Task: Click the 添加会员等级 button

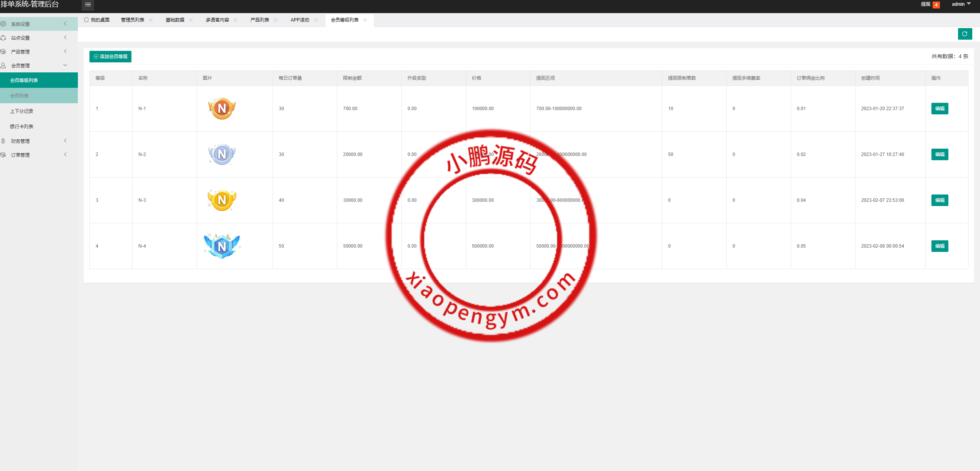Action: [111, 57]
